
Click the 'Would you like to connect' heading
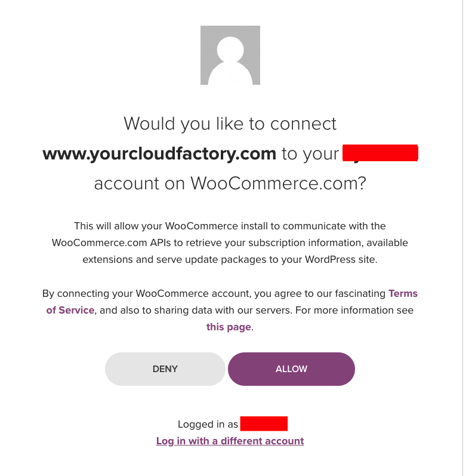[230, 124]
